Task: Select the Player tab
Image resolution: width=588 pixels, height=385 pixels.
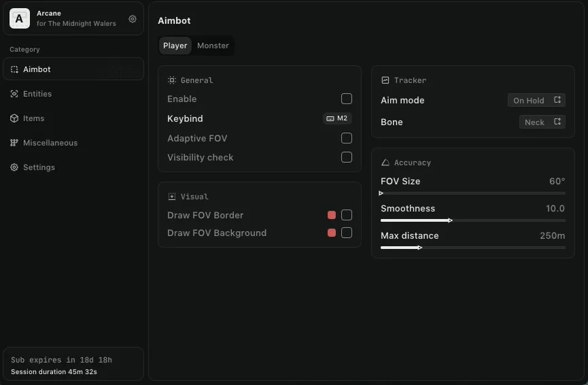Action: (x=175, y=46)
